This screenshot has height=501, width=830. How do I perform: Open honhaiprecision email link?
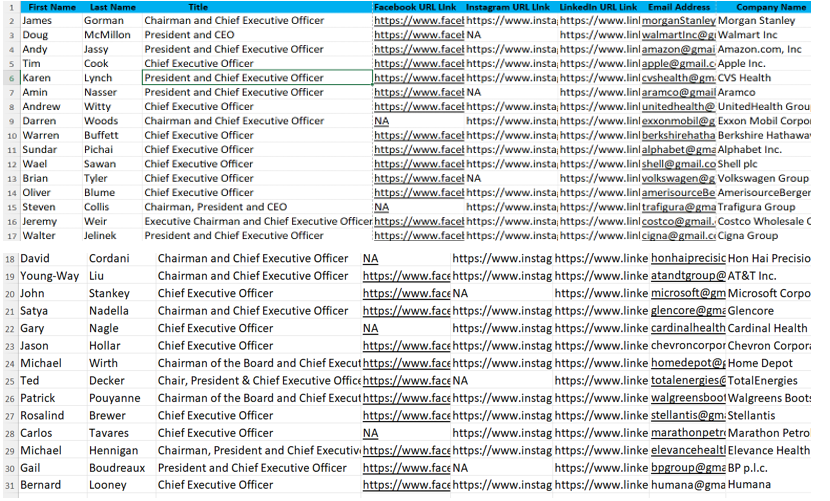pyautogui.click(x=688, y=258)
